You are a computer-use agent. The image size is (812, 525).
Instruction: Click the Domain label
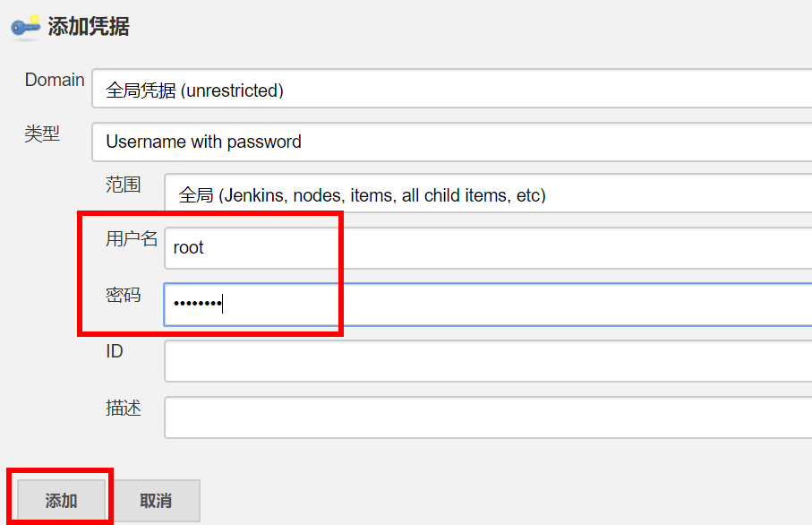(55, 80)
